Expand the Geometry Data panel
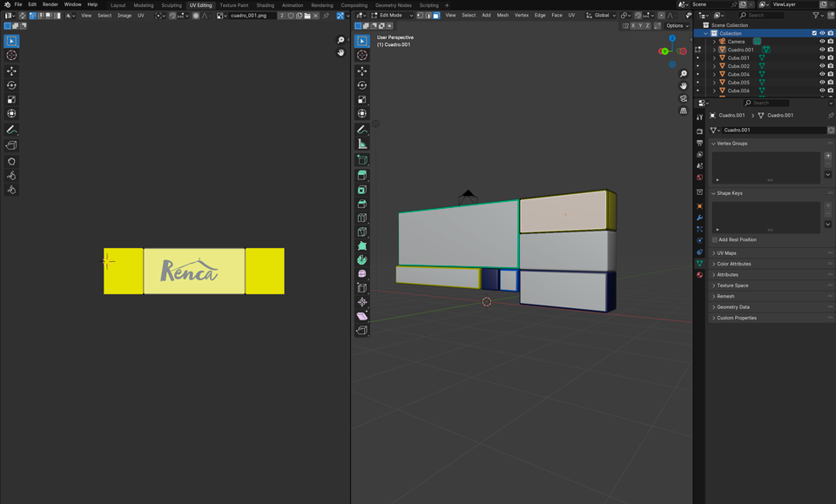Screen dimensions: 836x504 tap(732, 307)
